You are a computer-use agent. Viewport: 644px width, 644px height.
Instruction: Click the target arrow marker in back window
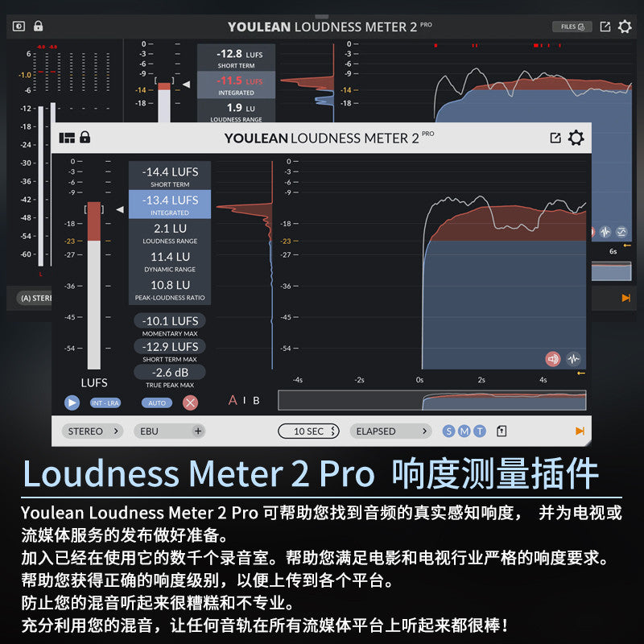[187, 85]
